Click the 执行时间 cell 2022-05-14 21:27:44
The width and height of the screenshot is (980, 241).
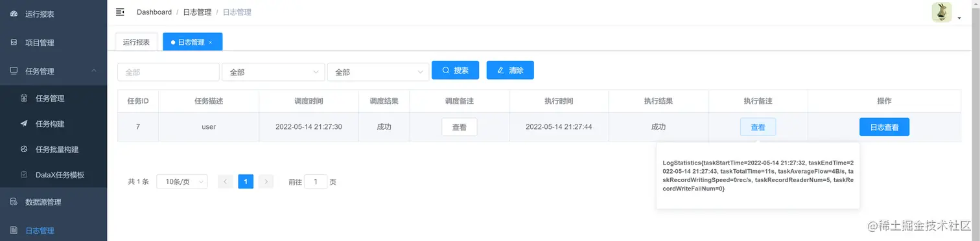coord(559,127)
